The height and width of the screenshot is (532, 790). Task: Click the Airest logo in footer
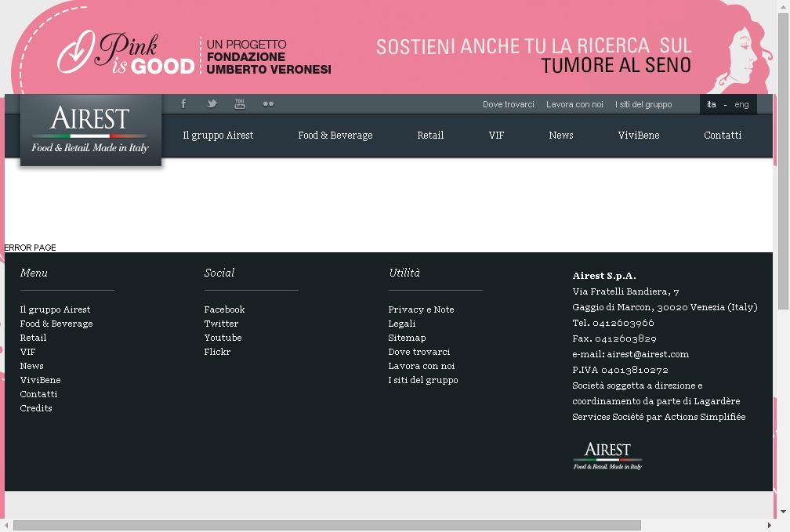coord(607,455)
